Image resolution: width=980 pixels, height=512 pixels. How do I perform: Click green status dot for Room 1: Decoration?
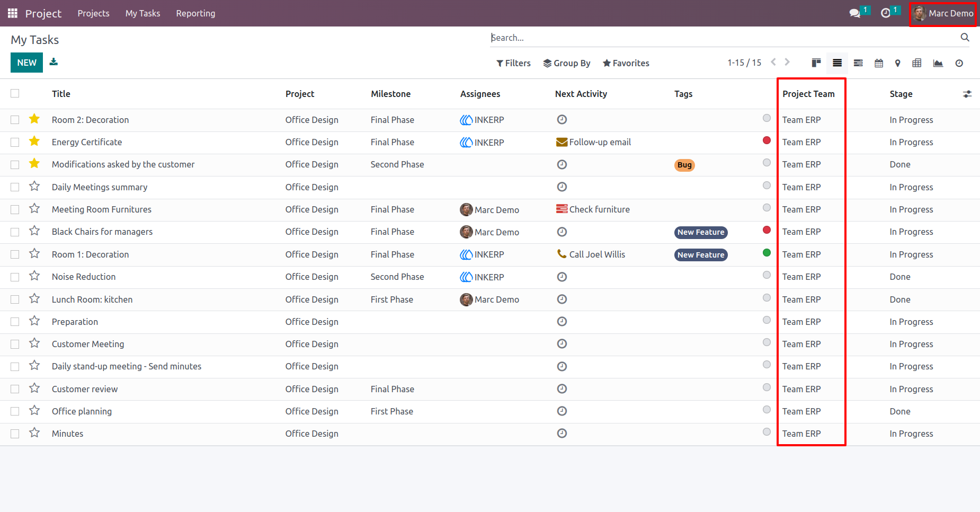point(767,253)
